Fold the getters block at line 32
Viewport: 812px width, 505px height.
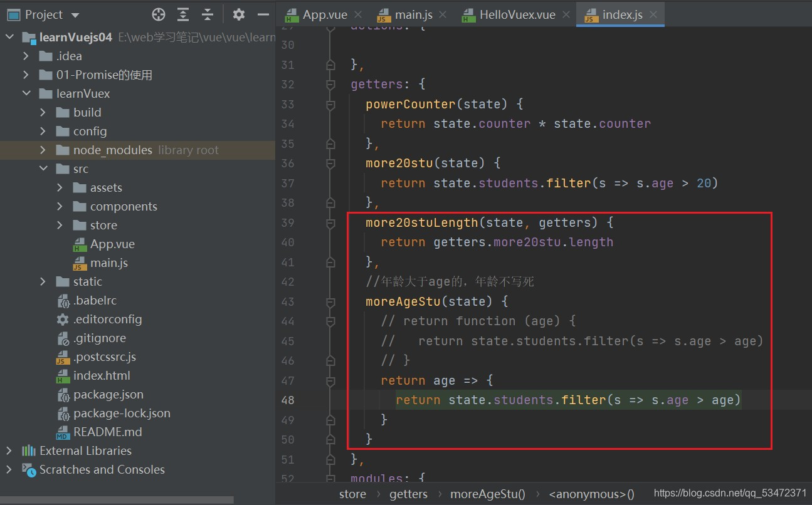[x=330, y=84]
